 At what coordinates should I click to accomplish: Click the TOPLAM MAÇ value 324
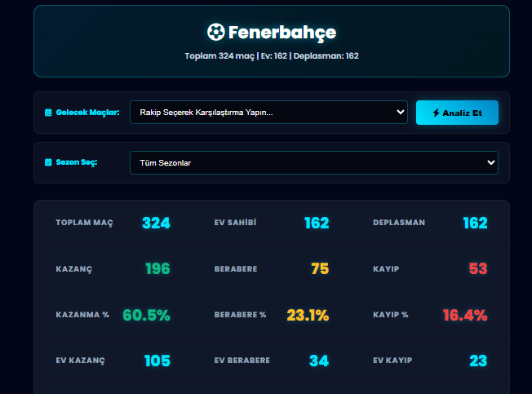point(156,223)
